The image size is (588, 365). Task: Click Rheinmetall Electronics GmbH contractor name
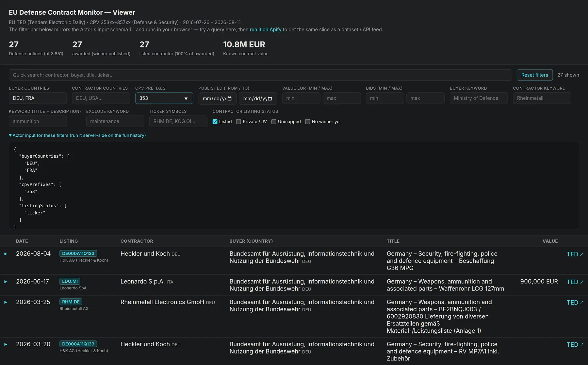coord(162,302)
